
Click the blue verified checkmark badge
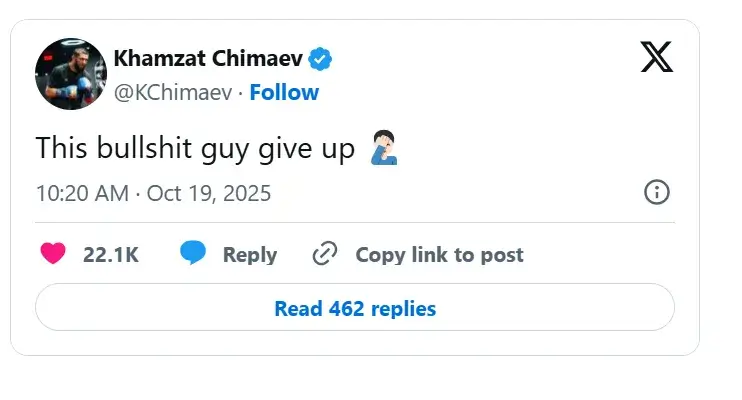320,60
